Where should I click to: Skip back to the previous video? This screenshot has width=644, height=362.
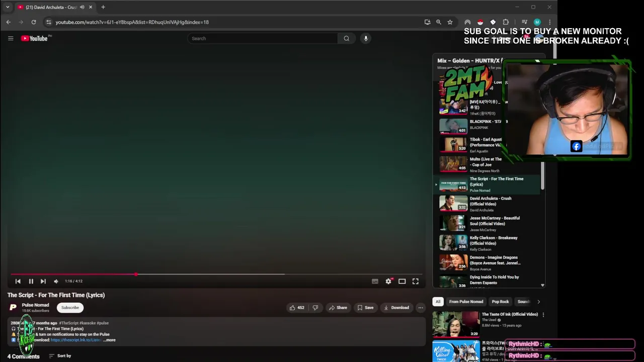click(x=18, y=281)
